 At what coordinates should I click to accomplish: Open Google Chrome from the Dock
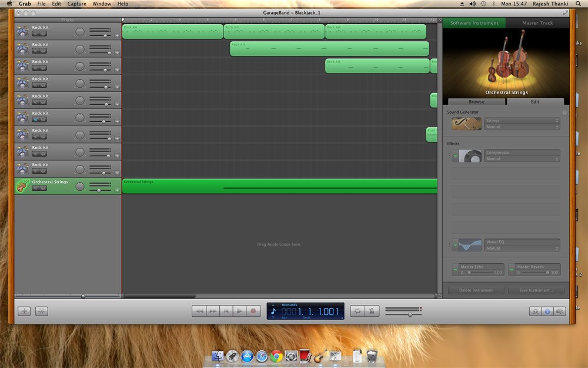point(277,356)
